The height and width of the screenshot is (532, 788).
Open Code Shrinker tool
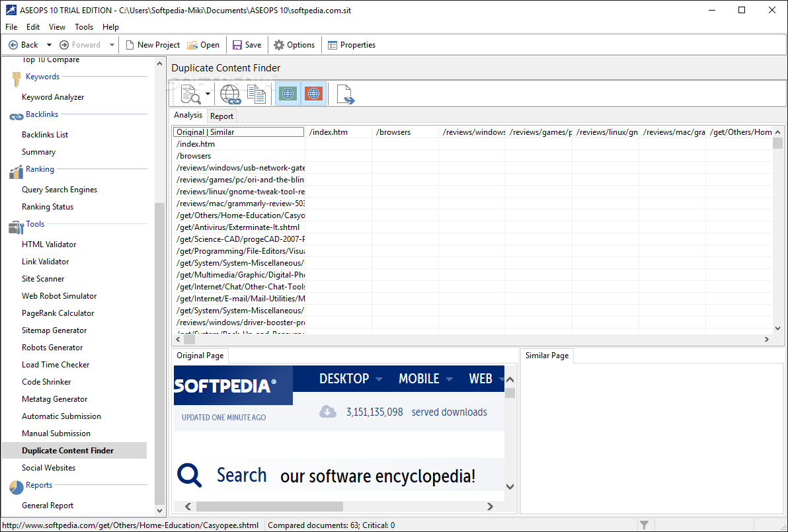(x=46, y=382)
